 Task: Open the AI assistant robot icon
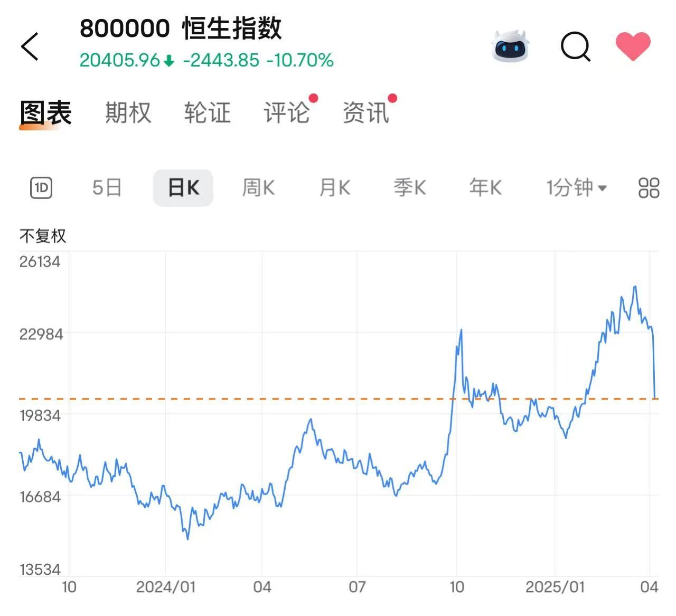coord(509,46)
